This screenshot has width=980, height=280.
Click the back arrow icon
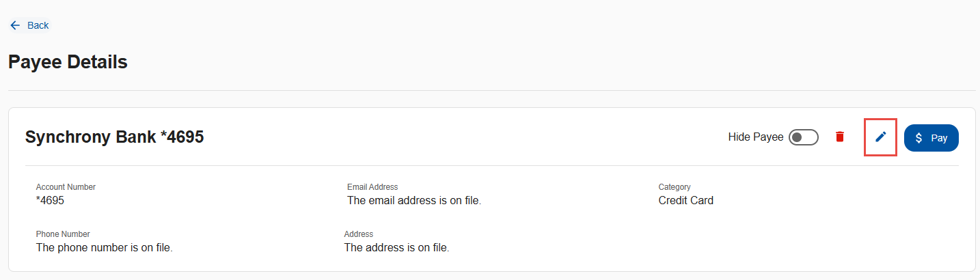tap(15, 25)
